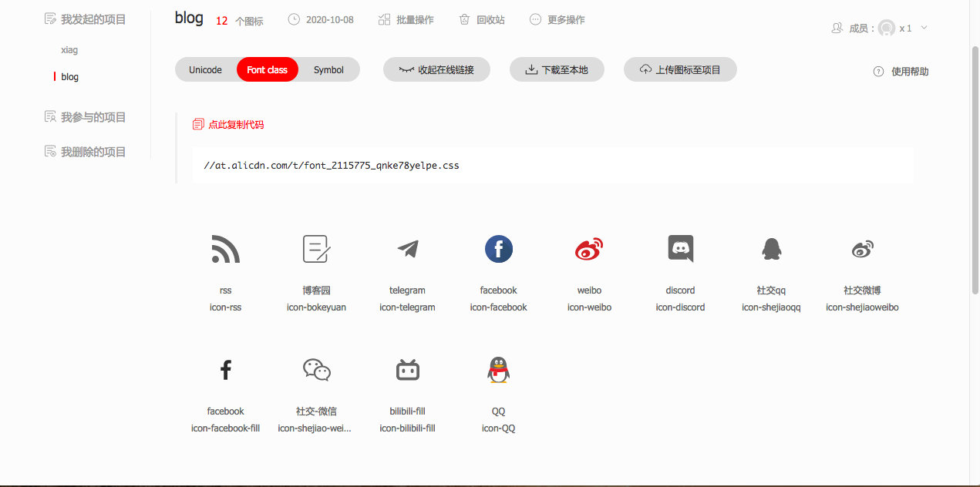The height and width of the screenshot is (487, 980).
Task: Select the gray 社交微博 icon
Action: [862, 250]
